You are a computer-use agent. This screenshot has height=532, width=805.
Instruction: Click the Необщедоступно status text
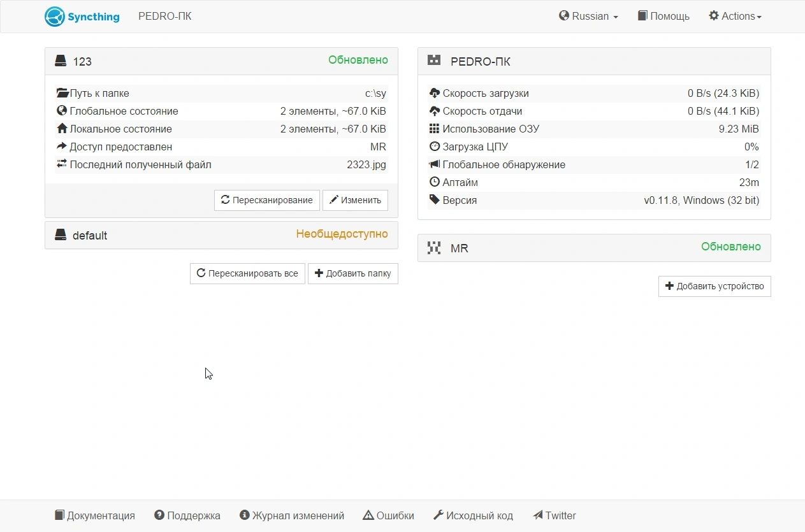(x=342, y=234)
